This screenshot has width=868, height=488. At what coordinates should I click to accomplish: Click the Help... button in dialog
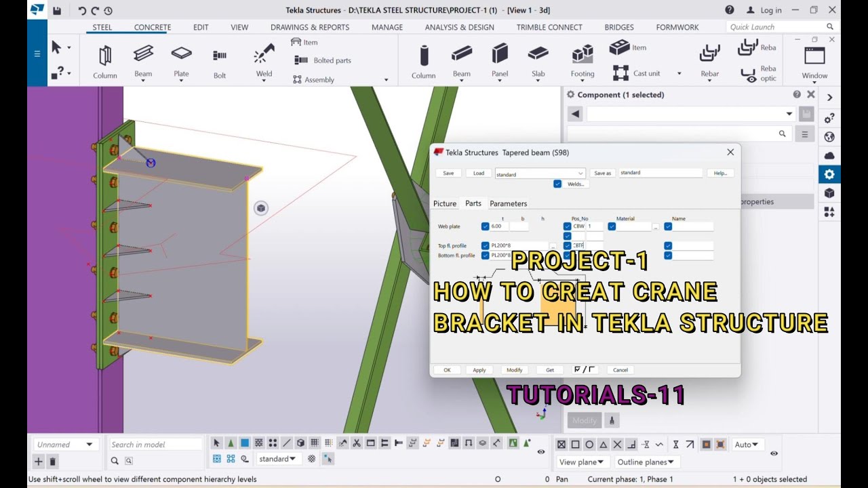(x=720, y=173)
